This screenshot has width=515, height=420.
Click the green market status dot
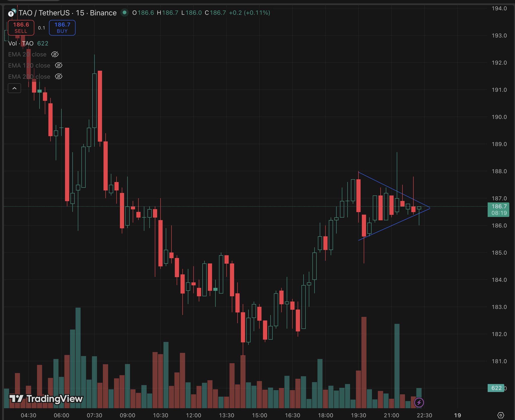pos(124,12)
